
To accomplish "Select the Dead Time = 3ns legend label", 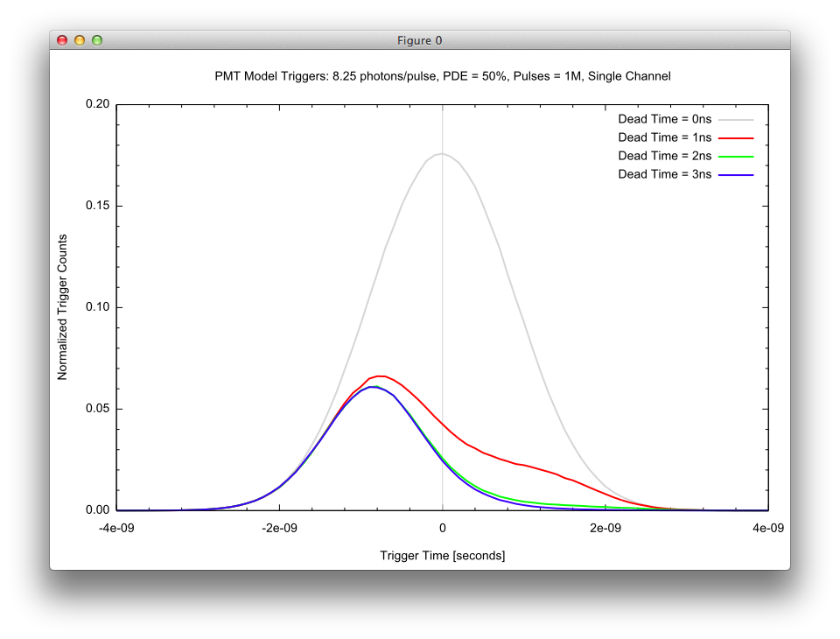I will (664, 174).
